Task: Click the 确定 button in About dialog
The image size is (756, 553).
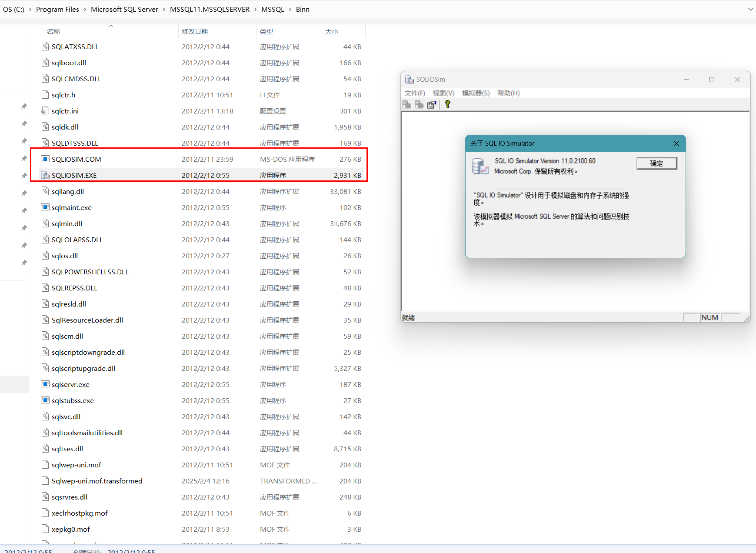Action: pos(656,163)
